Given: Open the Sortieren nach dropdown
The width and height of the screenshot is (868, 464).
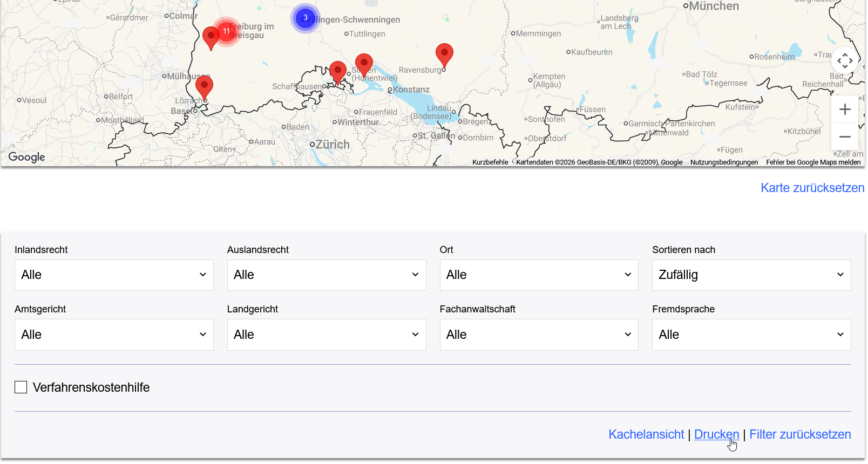Looking at the screenshot, I should tap(751, 275).
